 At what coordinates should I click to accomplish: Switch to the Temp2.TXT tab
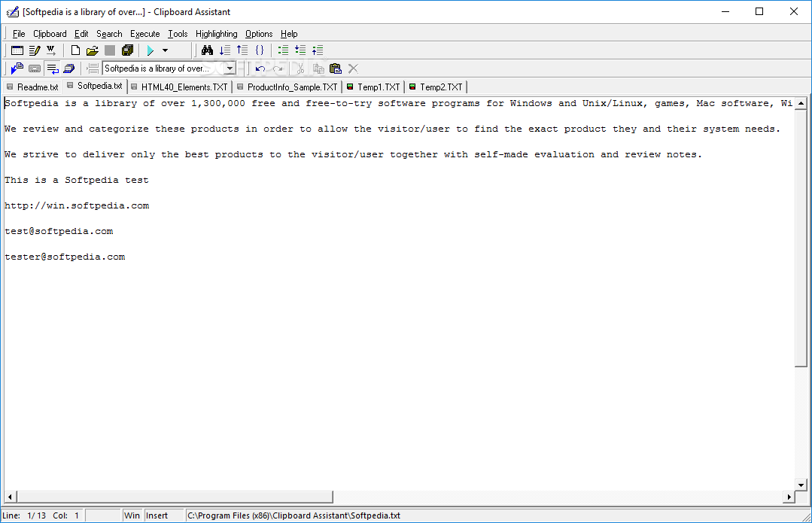(x=436, y=87)
